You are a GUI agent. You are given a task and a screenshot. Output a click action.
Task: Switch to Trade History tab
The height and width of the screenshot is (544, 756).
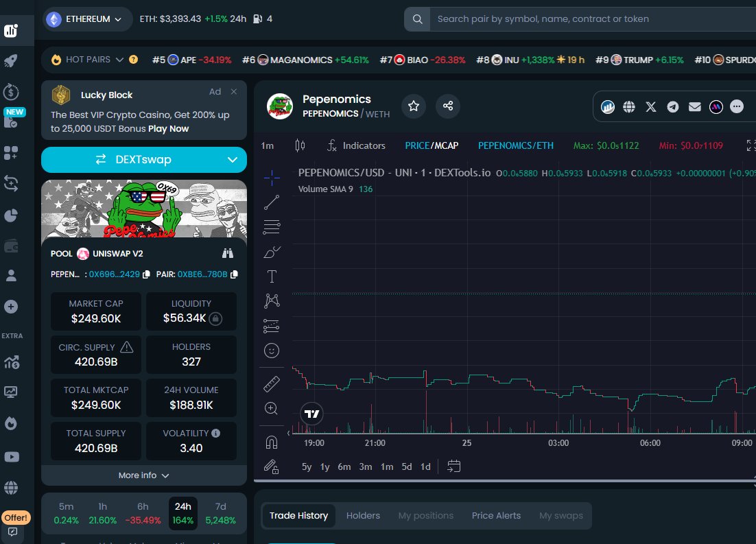(x=298, y=516)
